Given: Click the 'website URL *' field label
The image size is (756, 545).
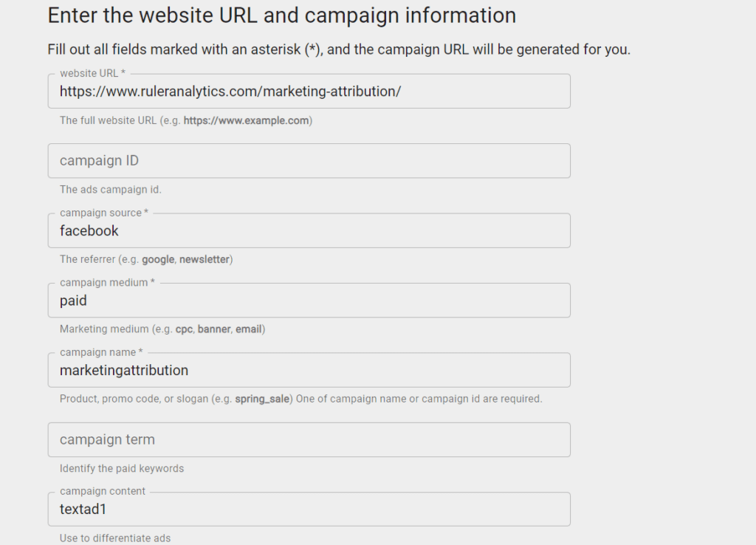Looking at the screenshot, I should click(x=92, y=73).
